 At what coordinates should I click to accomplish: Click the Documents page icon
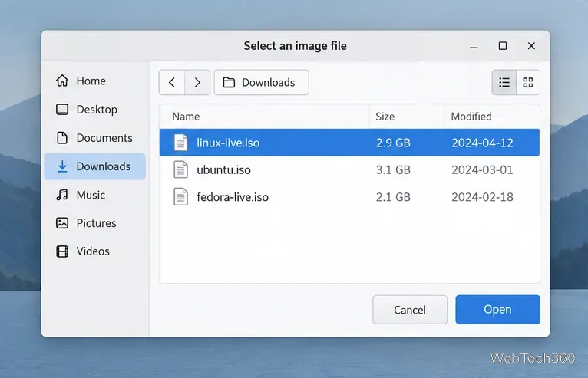click(x=62, y=138)
